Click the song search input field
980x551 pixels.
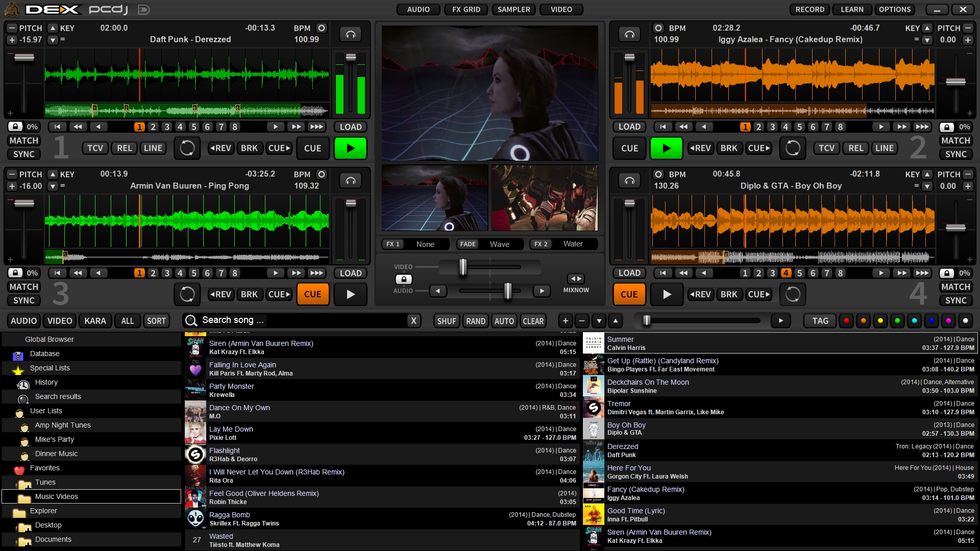pyautogui.click(x=303, y=320)
